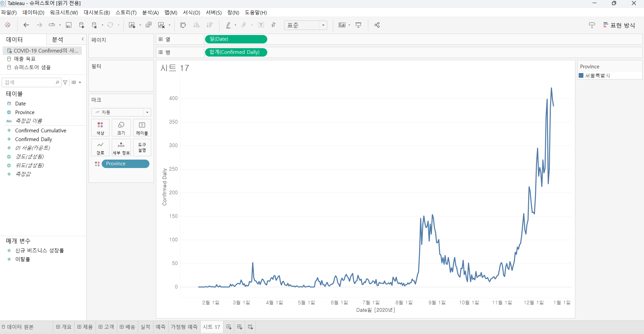
Task: Click the presentation mode icon
Action: [359, 25]
